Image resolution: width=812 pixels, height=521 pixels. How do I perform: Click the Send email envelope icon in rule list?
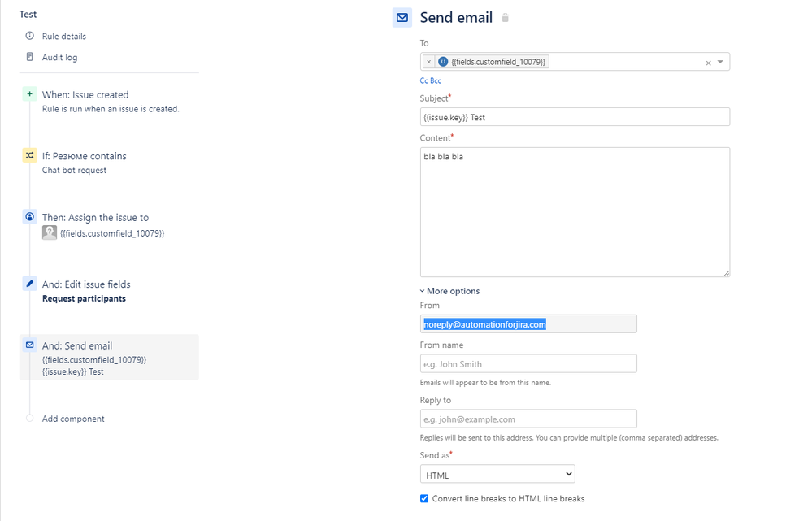29,345
